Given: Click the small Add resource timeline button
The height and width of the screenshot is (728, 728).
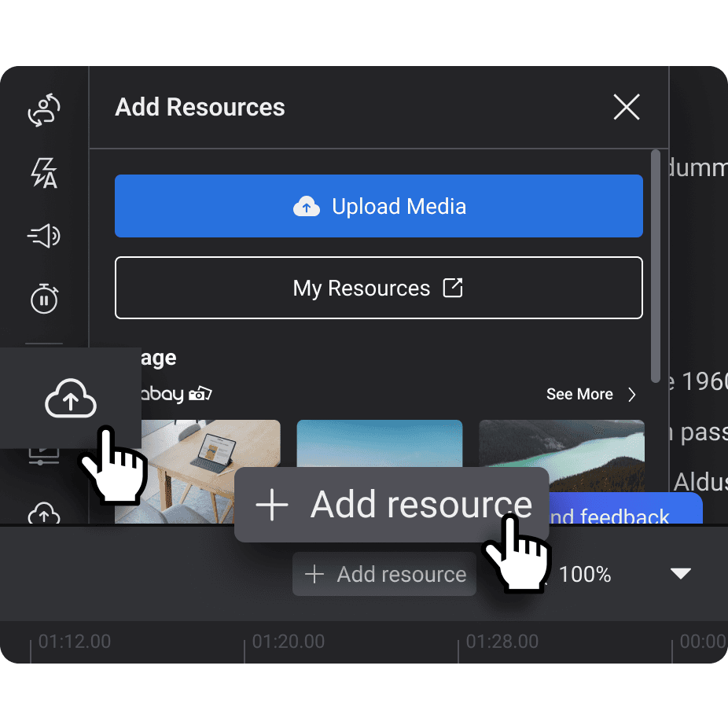Looking at the screenshot, I should tap(384, 575).
